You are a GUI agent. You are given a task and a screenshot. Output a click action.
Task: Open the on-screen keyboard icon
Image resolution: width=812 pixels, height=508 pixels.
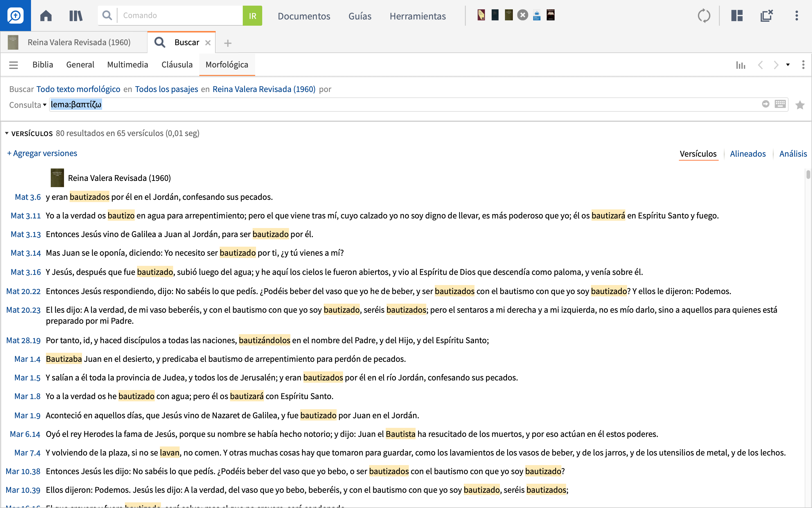[x=780, y=104]
